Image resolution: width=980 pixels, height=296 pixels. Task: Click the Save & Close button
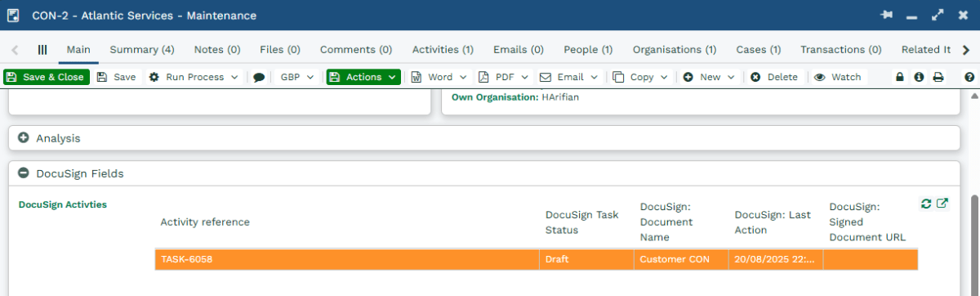(46, 77)
